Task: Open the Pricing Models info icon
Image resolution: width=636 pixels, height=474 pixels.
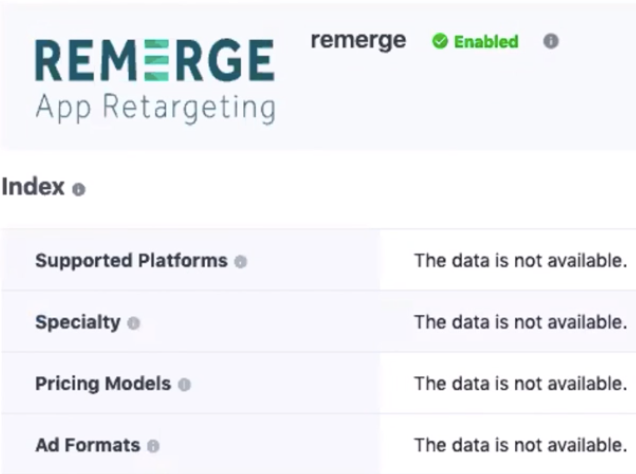Action: click(185, 384)
